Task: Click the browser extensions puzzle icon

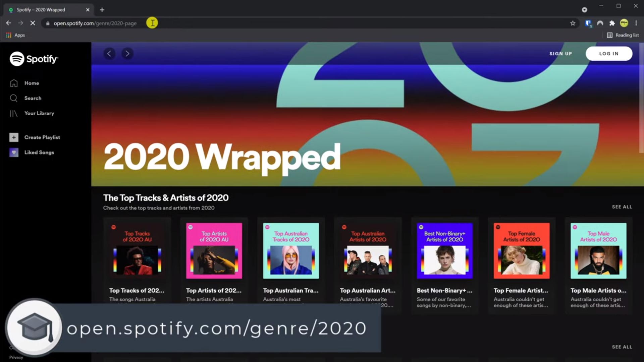Action: click(612, 23)
